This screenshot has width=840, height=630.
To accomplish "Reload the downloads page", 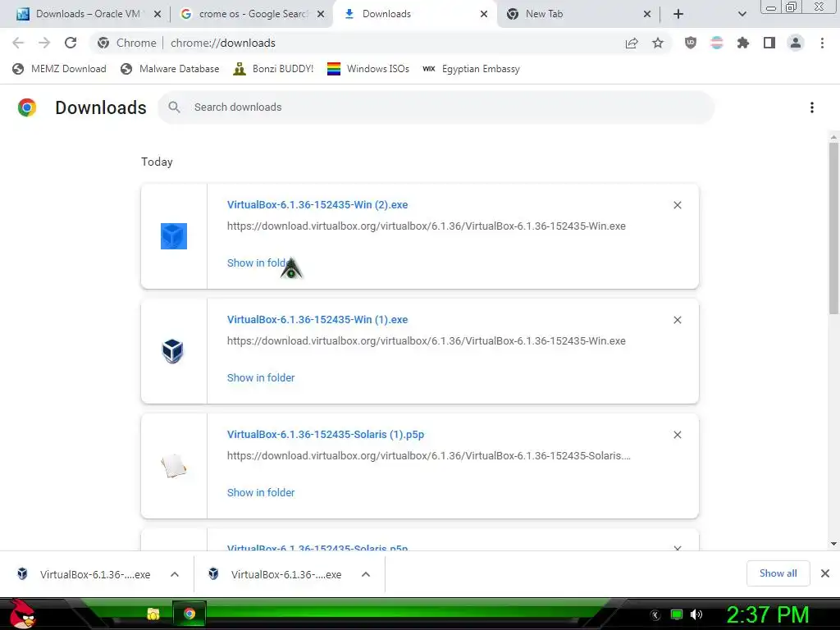I will 71,43.
